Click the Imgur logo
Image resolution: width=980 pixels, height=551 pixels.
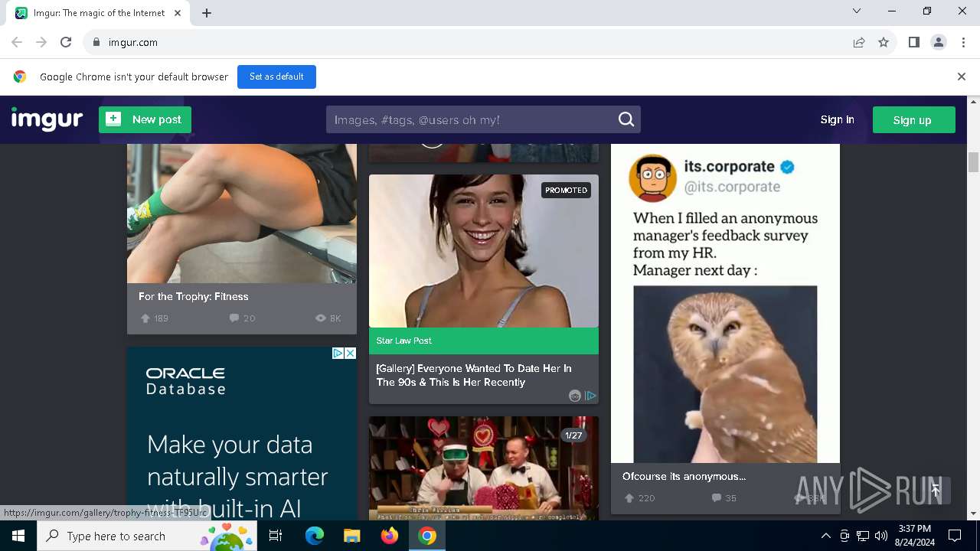[x=47, y=119]
